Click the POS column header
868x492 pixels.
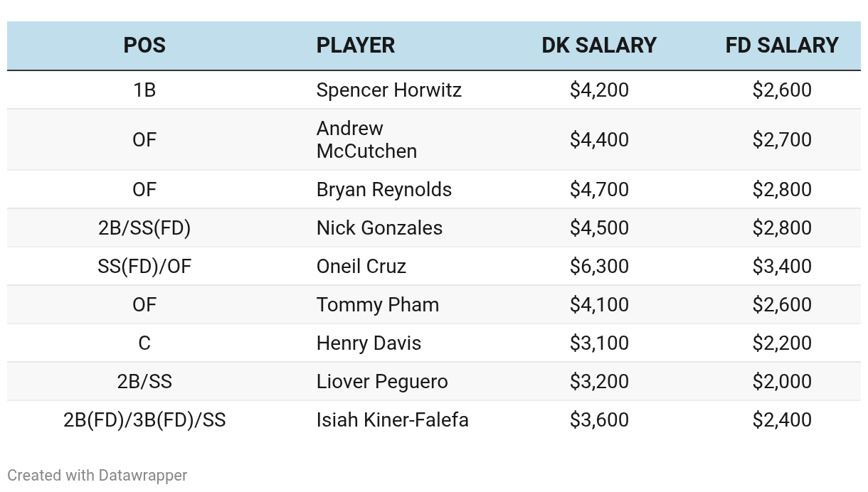(144, 46)
